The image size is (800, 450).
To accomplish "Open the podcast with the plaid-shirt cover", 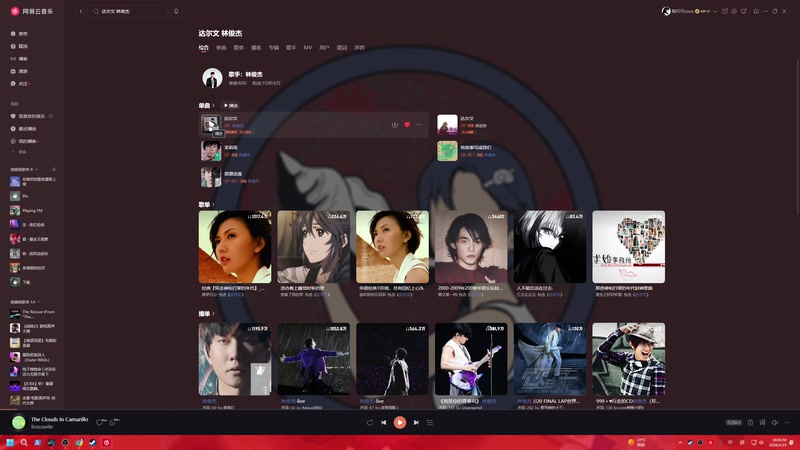I will click(629, 359).
